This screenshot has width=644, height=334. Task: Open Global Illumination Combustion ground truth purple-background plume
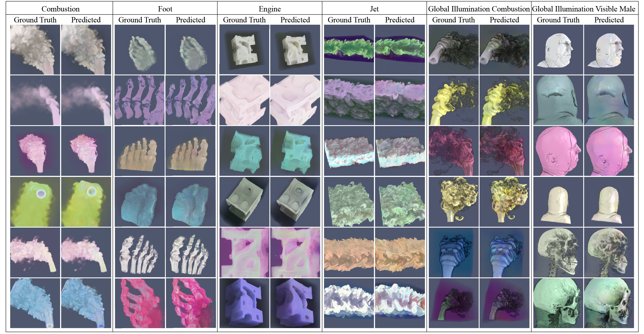(x=454, y=303)
